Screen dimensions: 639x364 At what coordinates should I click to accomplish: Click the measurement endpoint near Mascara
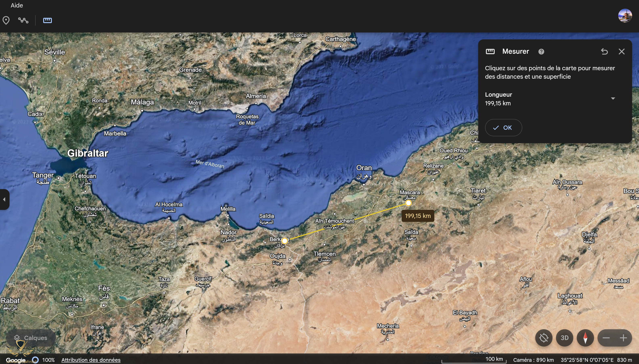click(408, 203)
